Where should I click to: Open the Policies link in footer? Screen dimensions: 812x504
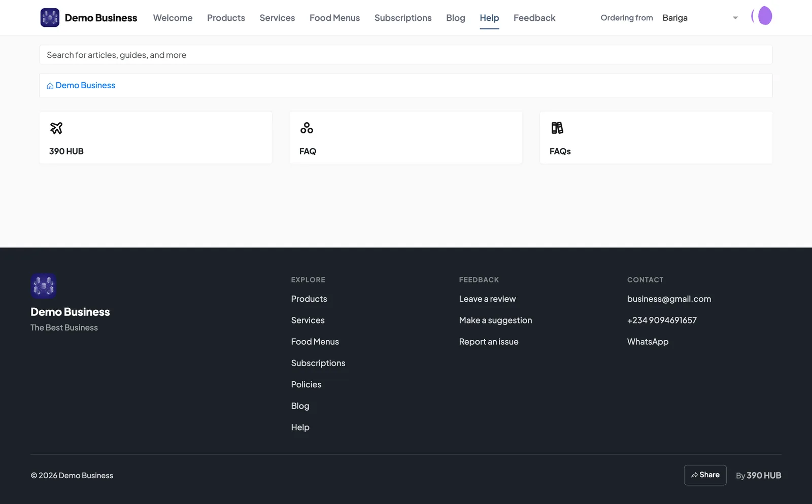click(x=307, y=384)
